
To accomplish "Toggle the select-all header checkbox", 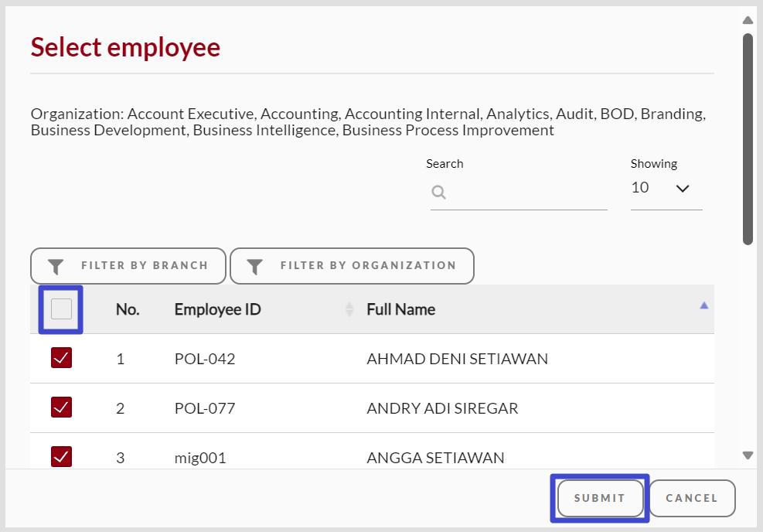I will point(61,309).
